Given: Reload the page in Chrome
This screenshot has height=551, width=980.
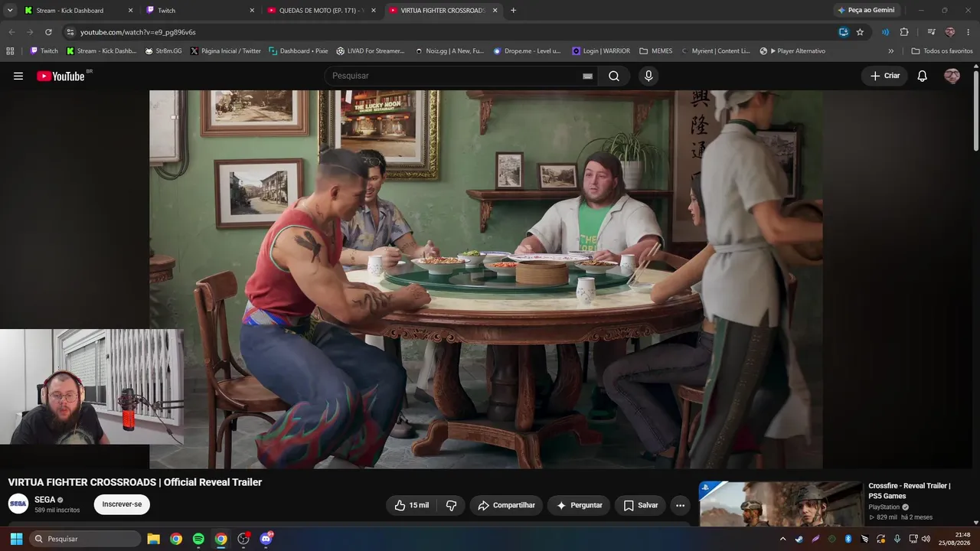Looking at the screenshot, I should (48, 32).
